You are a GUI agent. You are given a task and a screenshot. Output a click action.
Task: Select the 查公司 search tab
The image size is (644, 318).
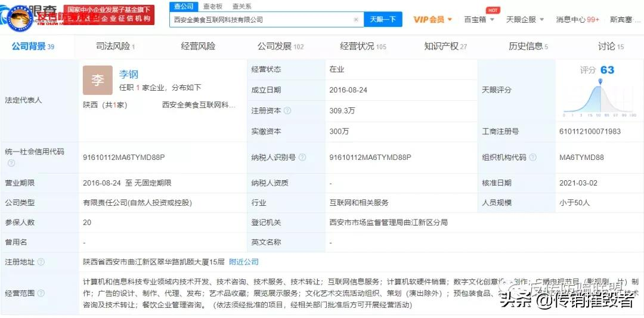[183, 6]
